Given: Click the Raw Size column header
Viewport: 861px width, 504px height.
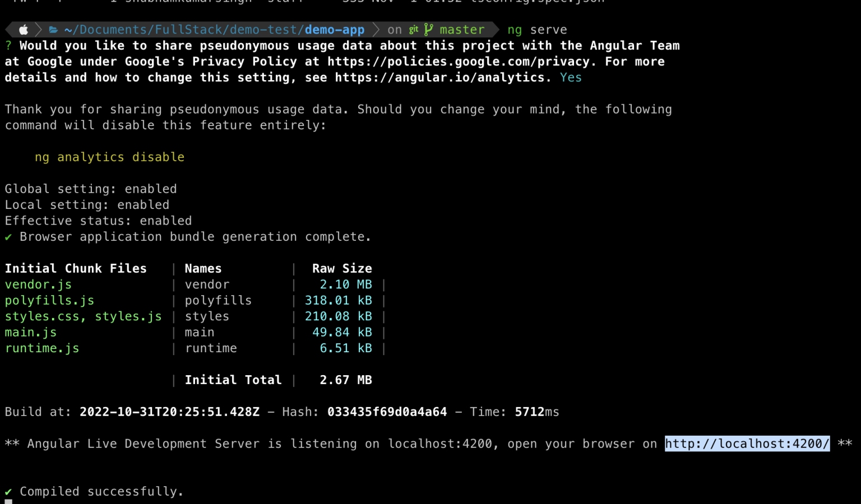Looking at the screenshot, I should point(342,269).
